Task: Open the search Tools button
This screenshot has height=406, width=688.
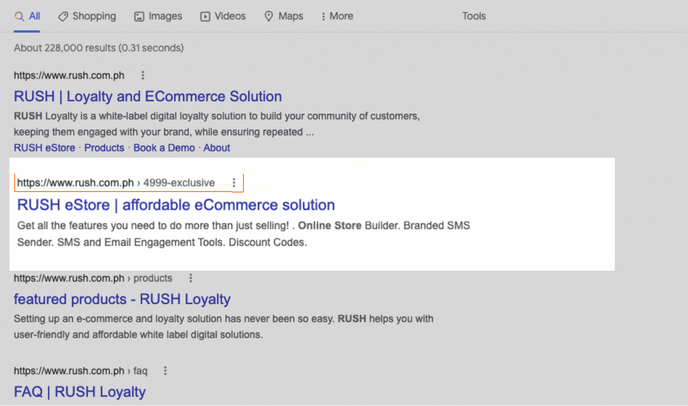Action: point(474,16)
